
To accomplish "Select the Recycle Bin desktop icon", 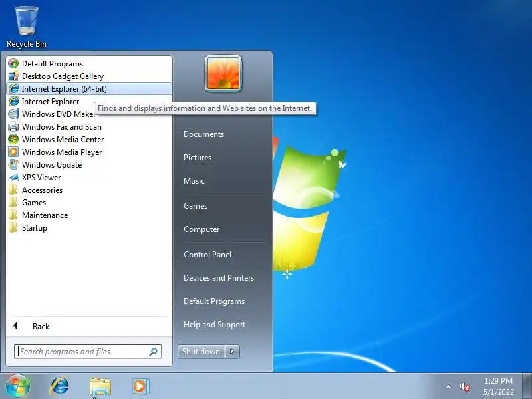I will (27, 27).
